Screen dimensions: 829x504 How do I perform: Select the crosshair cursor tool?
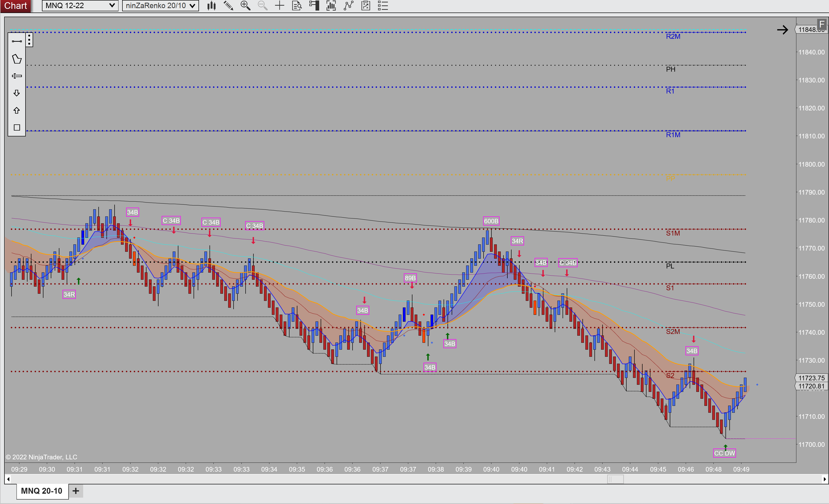point(280,6)
